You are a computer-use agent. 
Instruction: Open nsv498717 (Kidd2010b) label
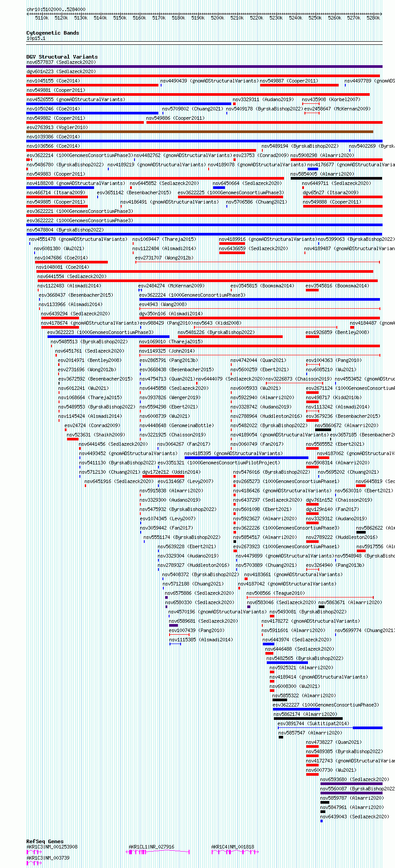(x=334, y=397)
